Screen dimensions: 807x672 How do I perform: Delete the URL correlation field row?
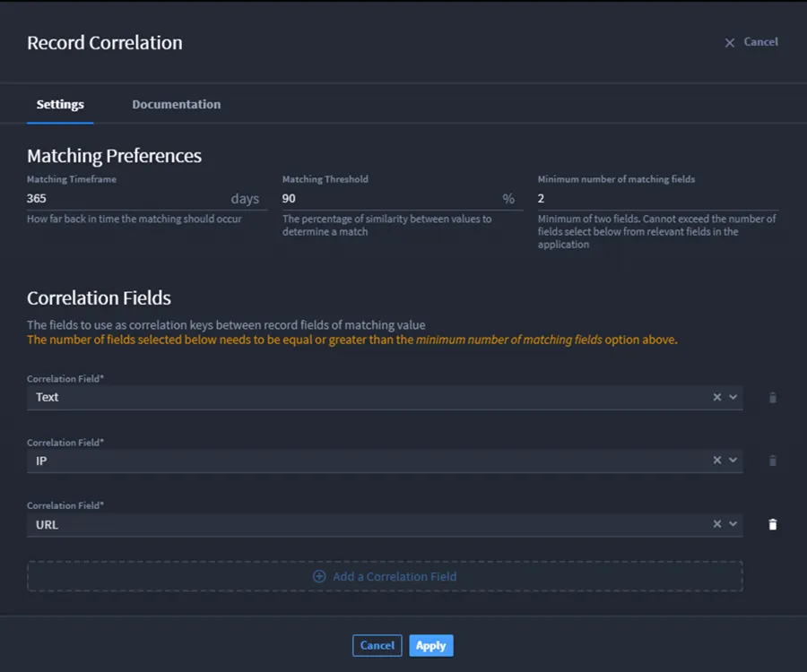coord(773,524)
